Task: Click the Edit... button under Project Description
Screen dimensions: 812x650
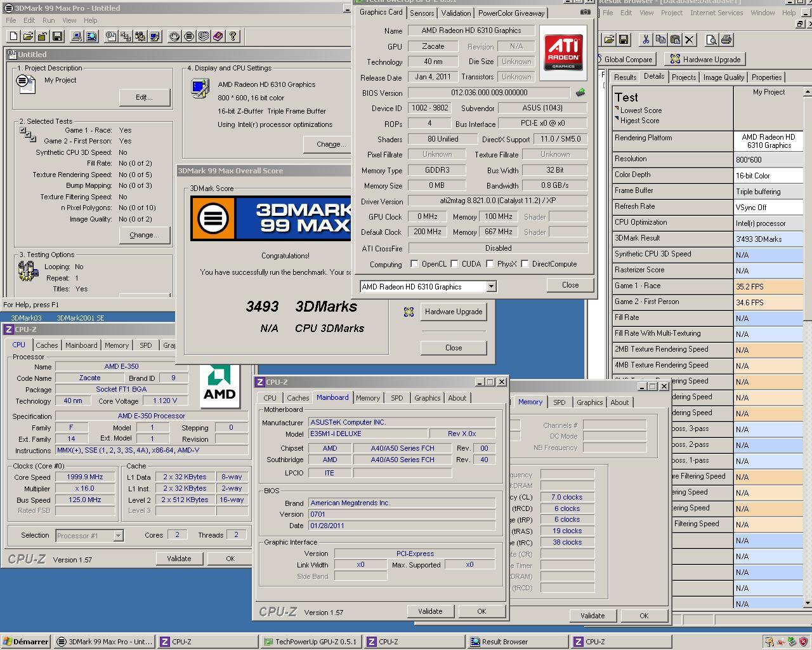Action: (145, 97)
